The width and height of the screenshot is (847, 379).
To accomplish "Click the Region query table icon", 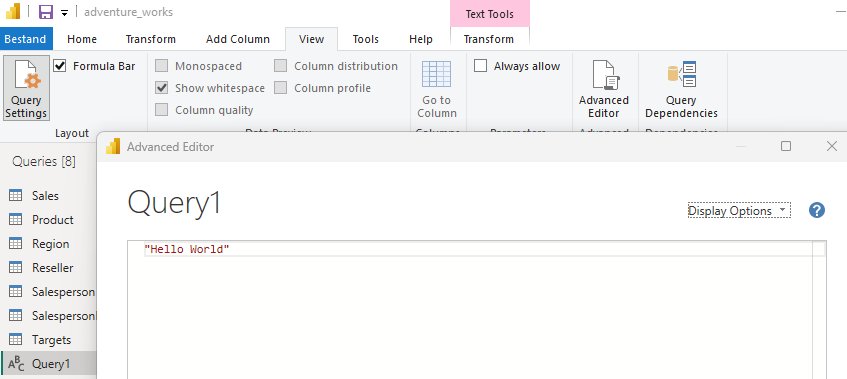I will [x=16, y=243].
